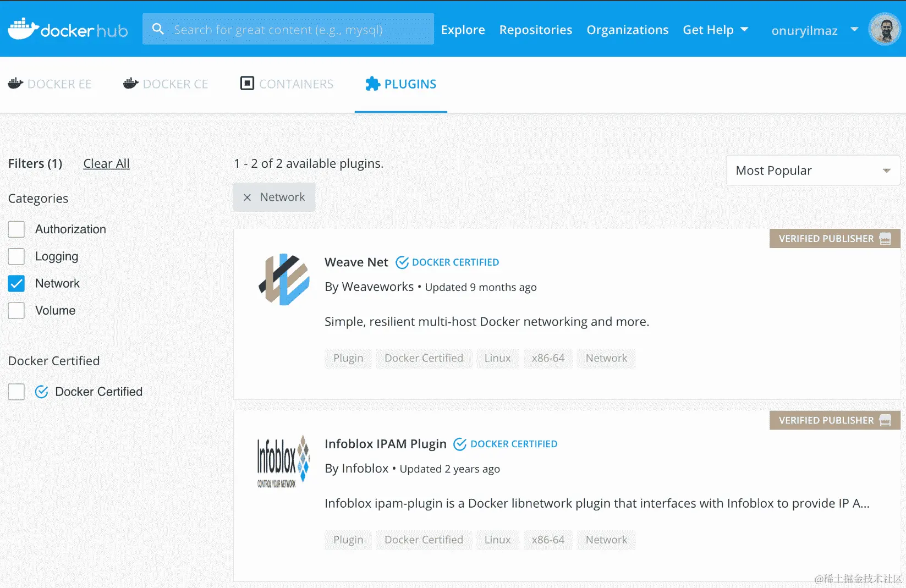Check the Authorization category checkbox
This screenshot has width=906, height=588.
click(17, 229)
